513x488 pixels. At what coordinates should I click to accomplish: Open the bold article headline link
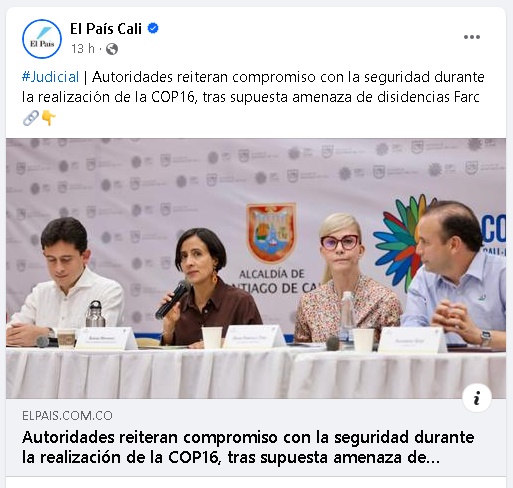click(x=248, y=447)
